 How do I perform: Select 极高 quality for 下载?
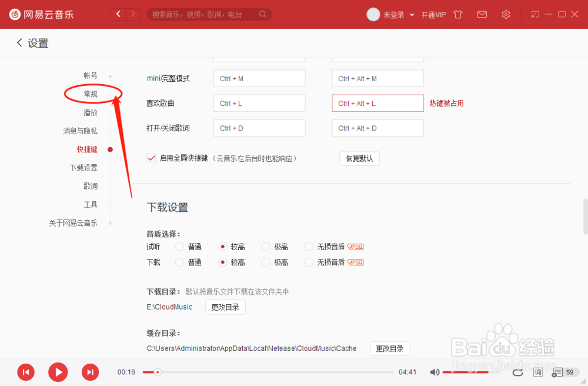point(266,262)
